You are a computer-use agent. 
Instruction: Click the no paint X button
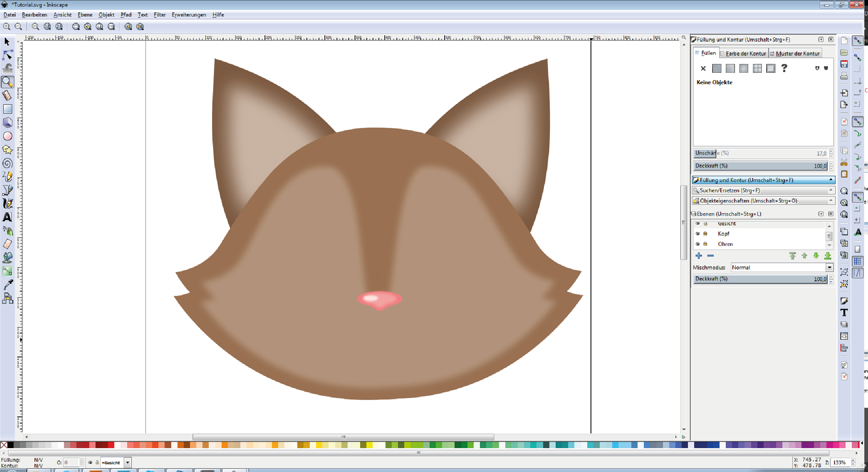point(703,68)
